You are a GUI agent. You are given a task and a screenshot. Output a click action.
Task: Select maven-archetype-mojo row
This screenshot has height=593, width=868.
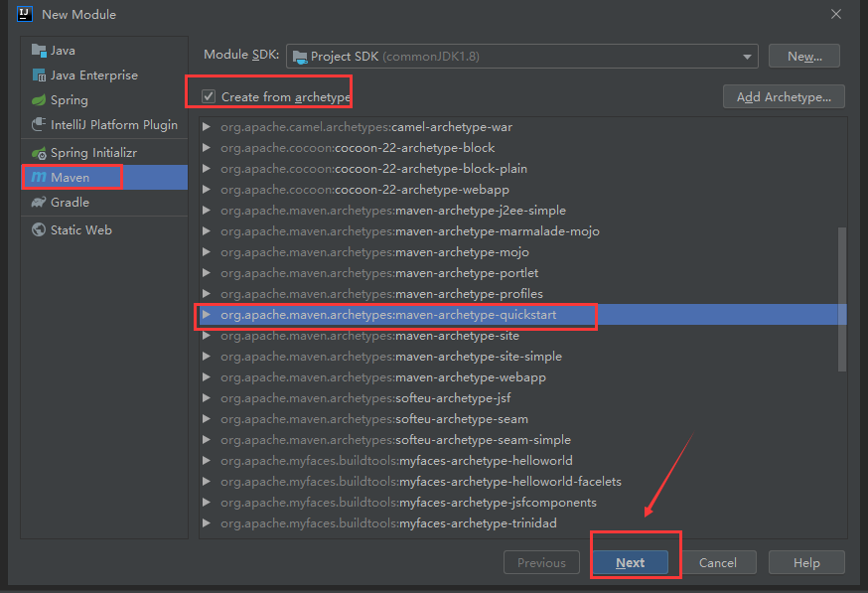[x=523, y=252]
